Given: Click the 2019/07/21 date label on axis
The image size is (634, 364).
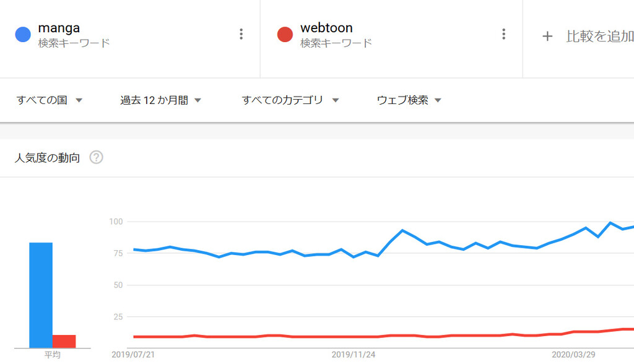Looking at the screenshot, I should coord(133,355).
